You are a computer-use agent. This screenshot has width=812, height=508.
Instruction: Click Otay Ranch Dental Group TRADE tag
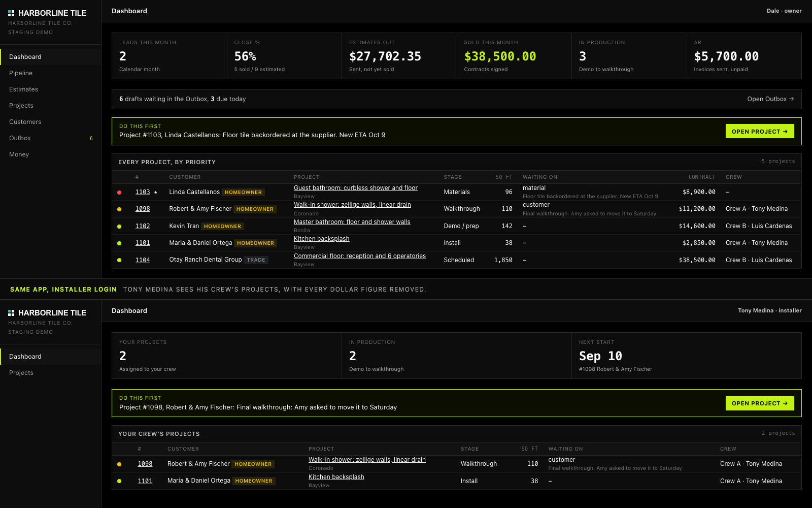click(x=256, y=260)
